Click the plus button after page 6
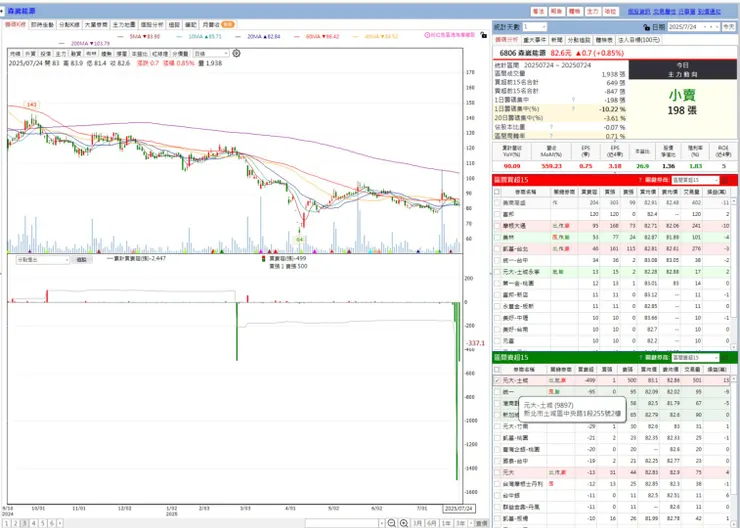 pos(60,523)
